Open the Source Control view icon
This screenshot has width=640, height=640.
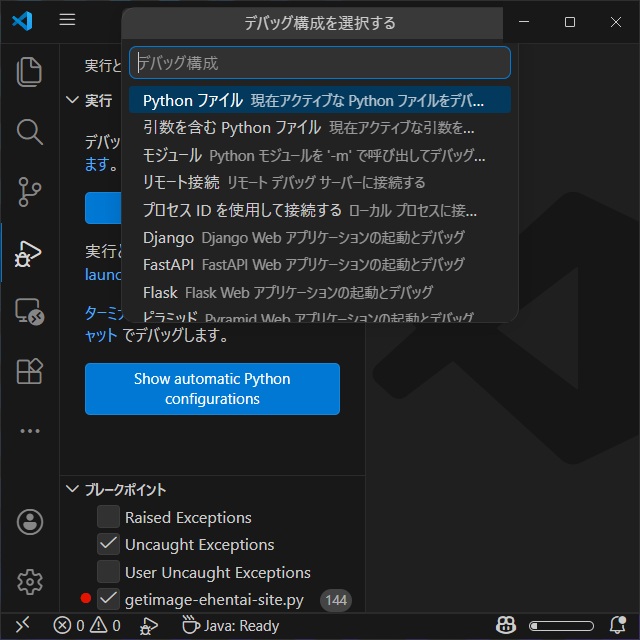click(30, 192)
